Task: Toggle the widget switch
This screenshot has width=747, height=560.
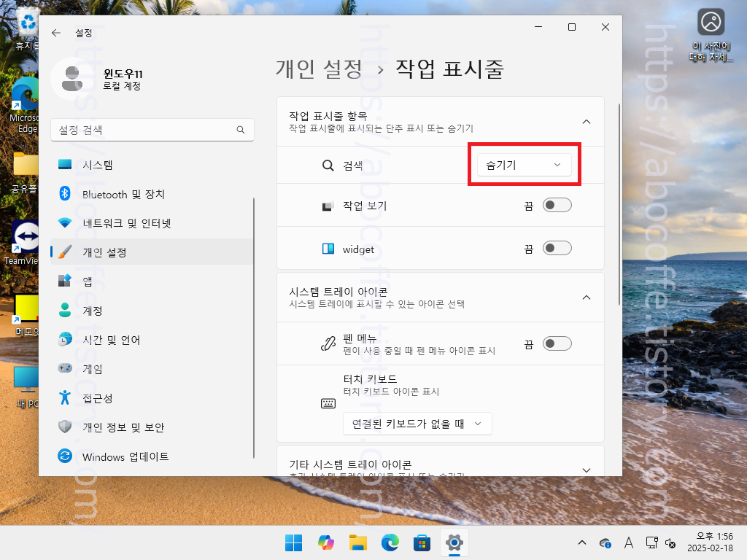Action: 557,248
